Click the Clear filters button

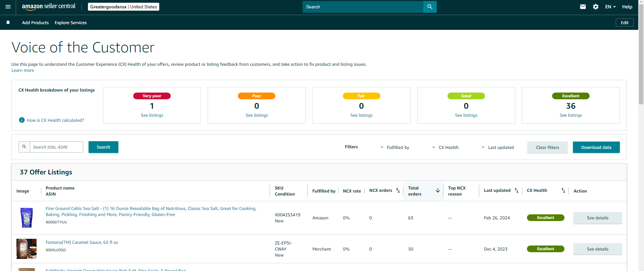click(x=547, y=147)
